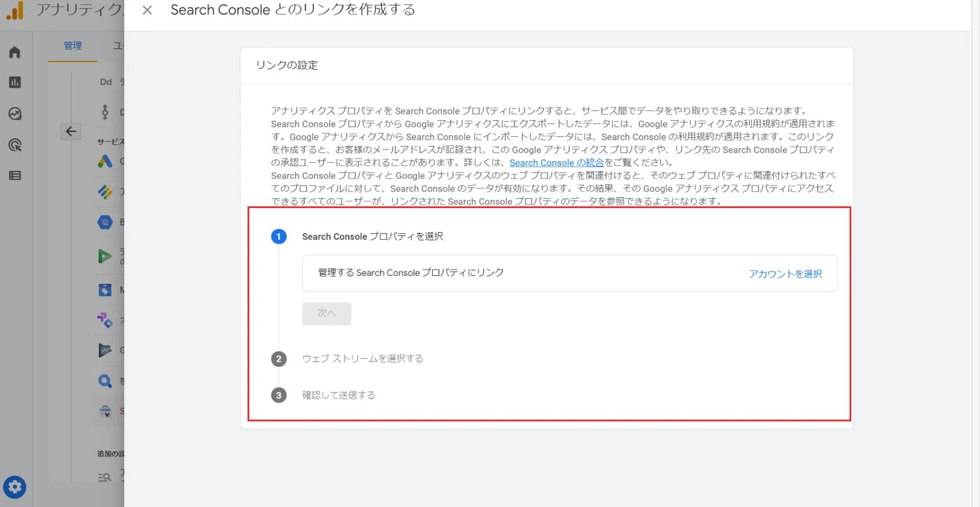Select the Display & Video 360 icon

105,256
